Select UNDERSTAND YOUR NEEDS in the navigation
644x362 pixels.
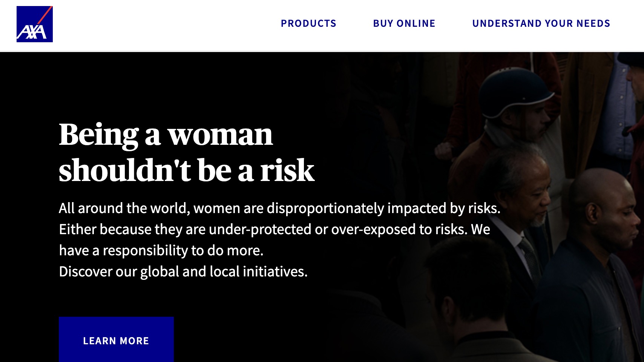541,23
